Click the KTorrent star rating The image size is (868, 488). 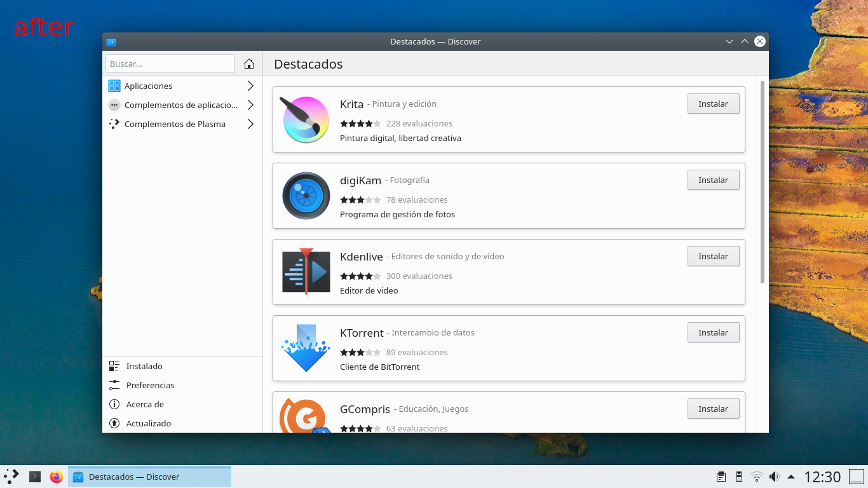pyautogui.click(x=360, y=352)
